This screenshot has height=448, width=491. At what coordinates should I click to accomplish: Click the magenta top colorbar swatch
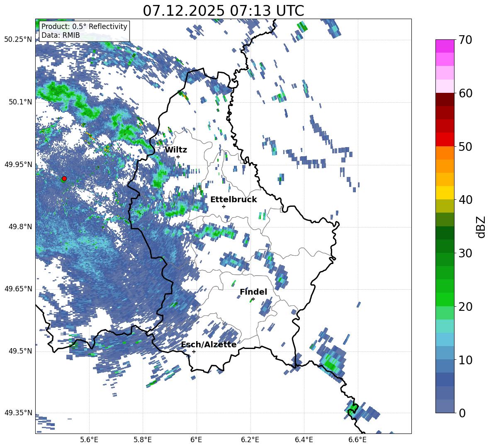pos(445,46)
